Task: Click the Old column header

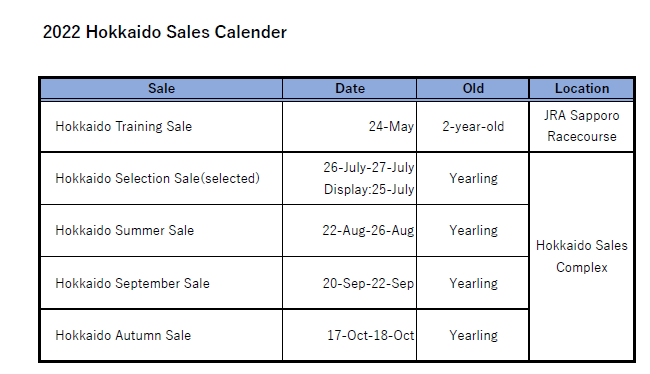Action: pos(473,88)
